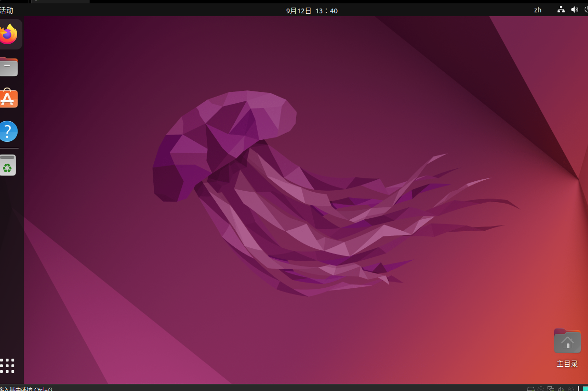Image resolution: width=588 pixels, height=391 pixels.
Task: Click the teal square in bottom-right corner
Action: pos(585,389)
